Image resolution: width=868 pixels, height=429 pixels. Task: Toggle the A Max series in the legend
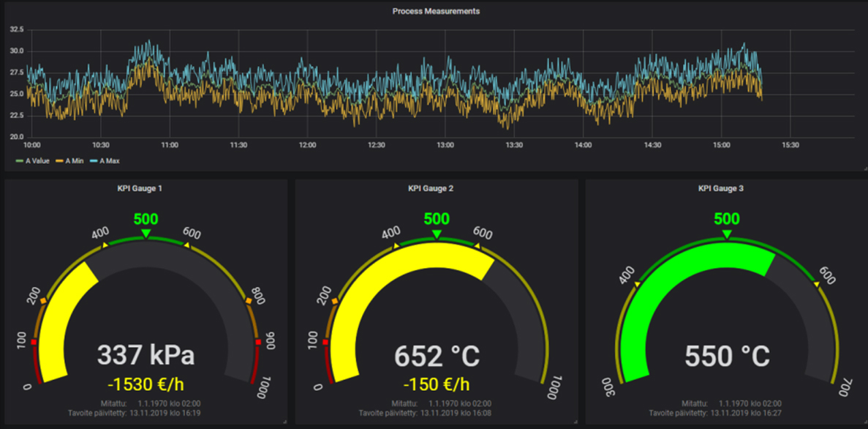109,161
